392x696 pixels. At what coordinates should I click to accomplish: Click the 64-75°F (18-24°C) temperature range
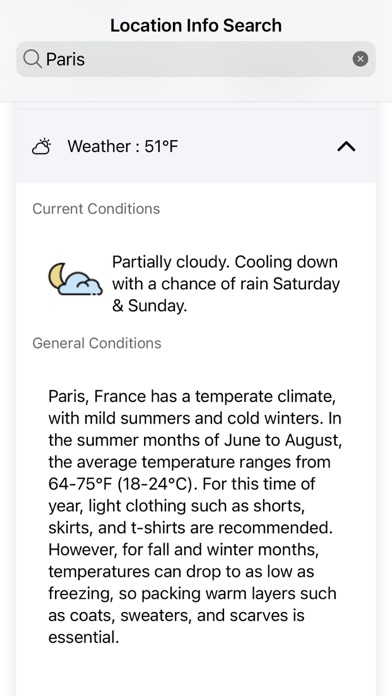[x=122, y=483]
